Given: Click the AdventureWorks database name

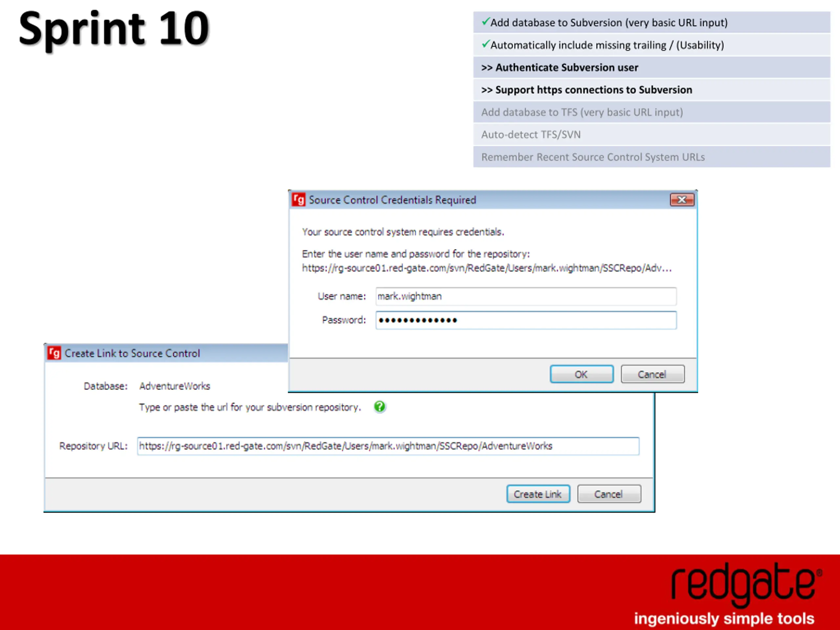Looking at the screenshot, I should click(175, 386).
